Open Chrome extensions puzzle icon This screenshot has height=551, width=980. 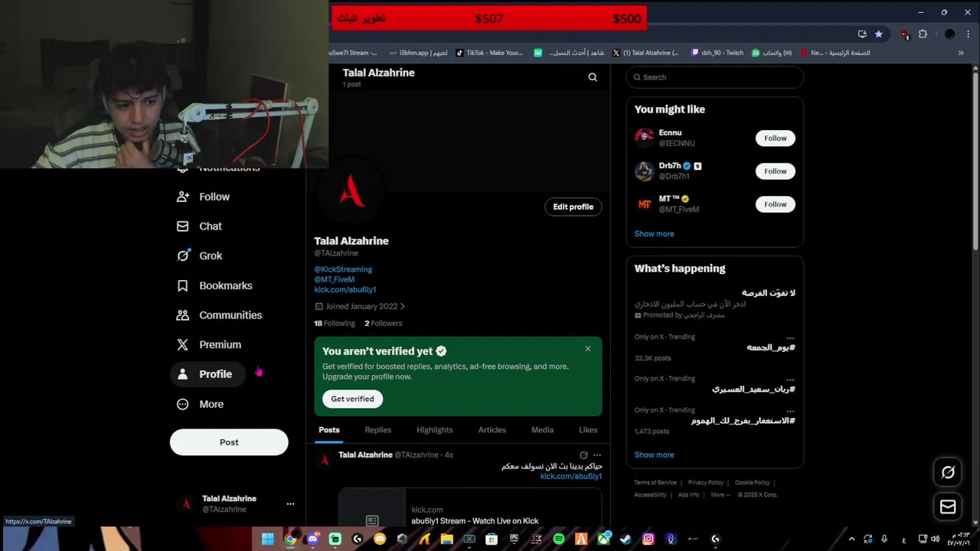coord(923,34)
